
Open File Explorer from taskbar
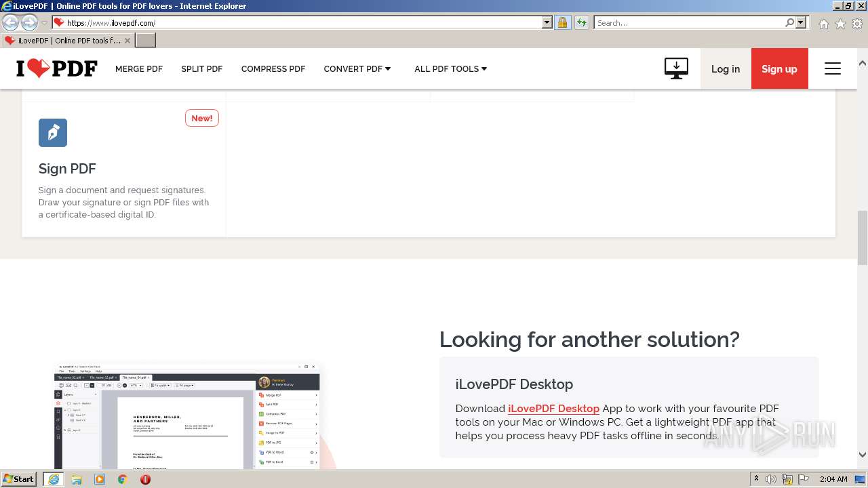77,479
